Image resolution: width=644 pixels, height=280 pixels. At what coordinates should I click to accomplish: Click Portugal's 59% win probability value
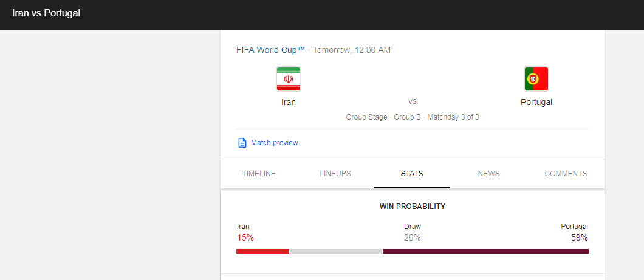tap(579, 237)
